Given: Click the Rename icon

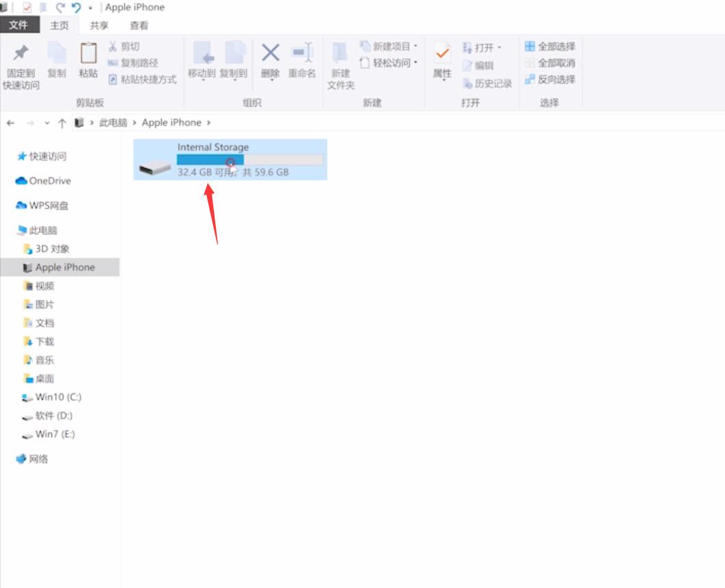Looking at the screenshot, I should 303,53.
